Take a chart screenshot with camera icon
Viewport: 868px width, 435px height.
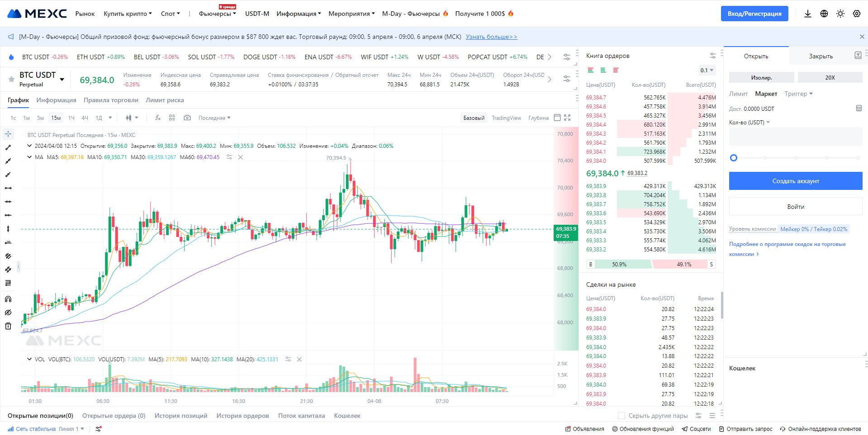point(187,118)
